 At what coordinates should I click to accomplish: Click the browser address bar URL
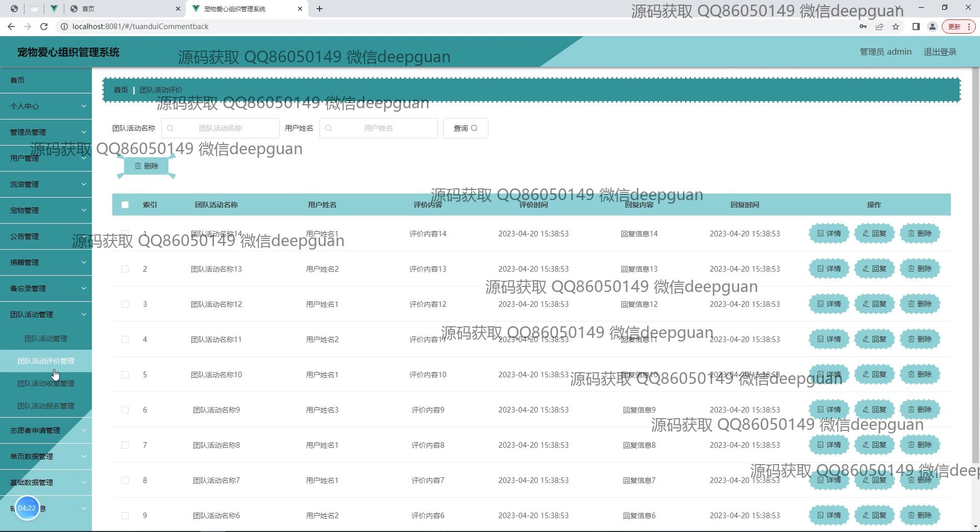click(x=140, y=27)
